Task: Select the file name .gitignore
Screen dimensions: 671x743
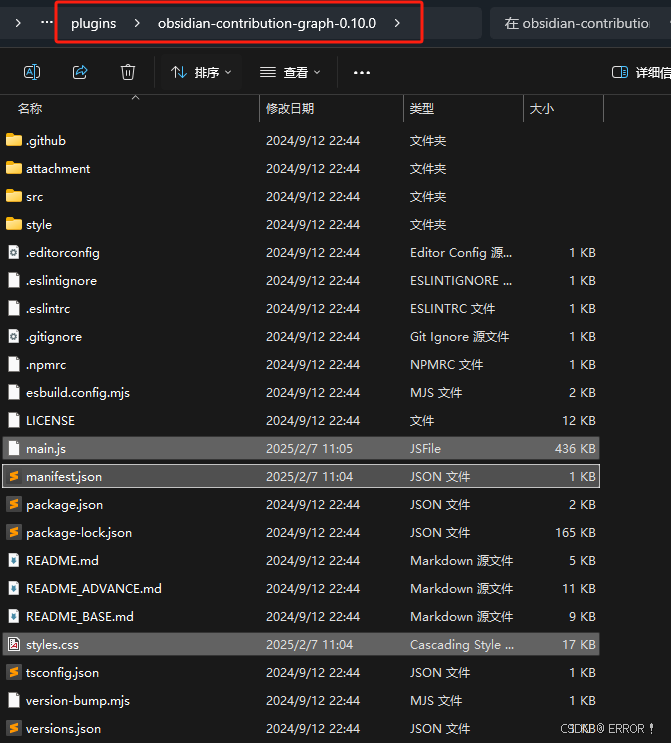Action: [54, 337]
